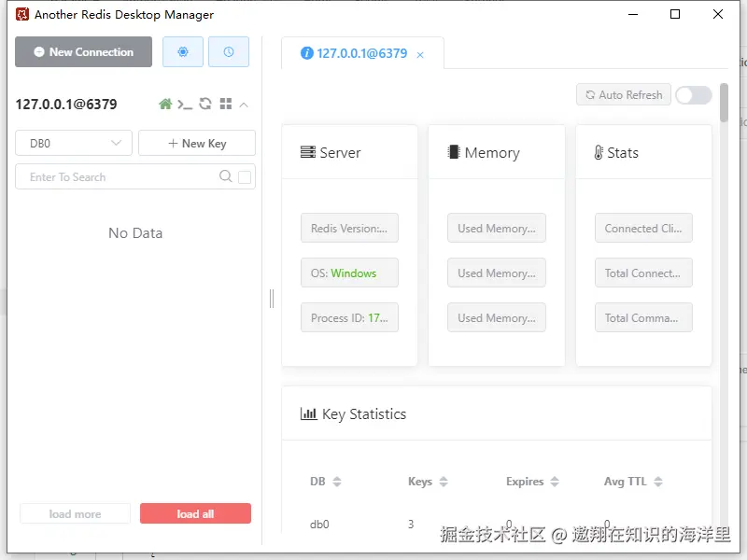
Task: Click the panel splitter handle
Action: tap(272, 299)
